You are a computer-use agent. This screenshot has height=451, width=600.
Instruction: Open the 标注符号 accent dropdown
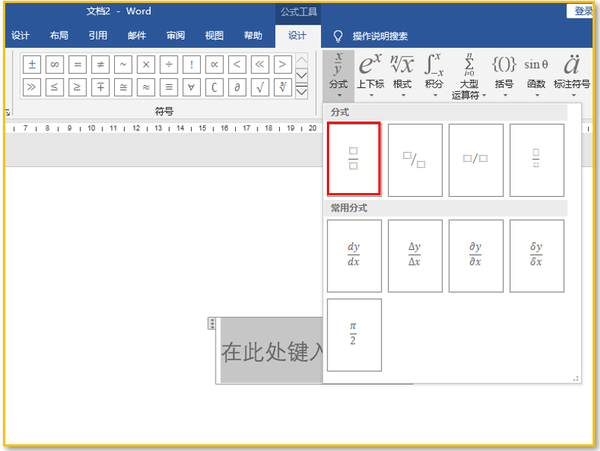click(x=572, y=76)
